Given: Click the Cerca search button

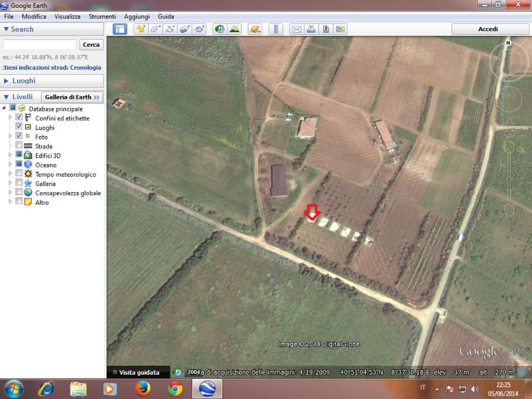Looking at the screenshot, I should tap(91, 45).
